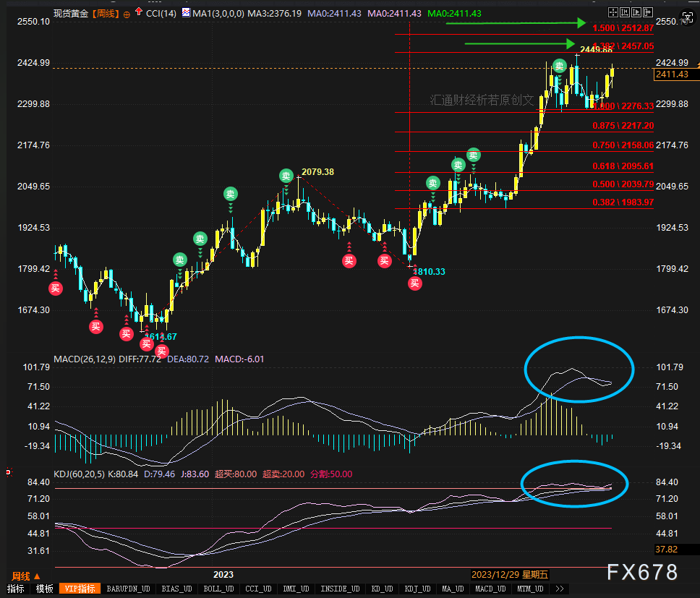Image resolution: width=700 pixels, height=598 pixels.
Task: Expand more indicators with the >> arrow
Action: click(560, 589)
